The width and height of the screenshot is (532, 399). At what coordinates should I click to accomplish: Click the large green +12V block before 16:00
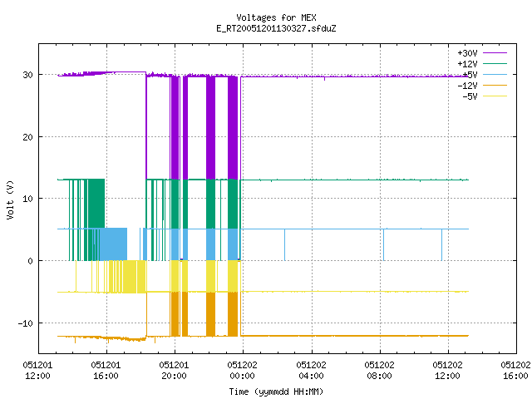coord(96,204)
